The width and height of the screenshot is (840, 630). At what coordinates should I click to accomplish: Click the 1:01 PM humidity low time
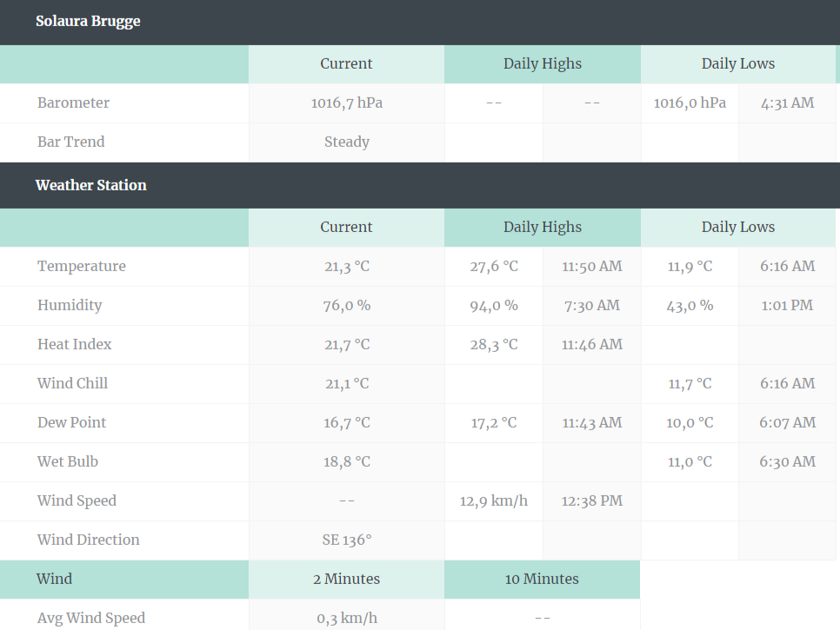point(788,305)
